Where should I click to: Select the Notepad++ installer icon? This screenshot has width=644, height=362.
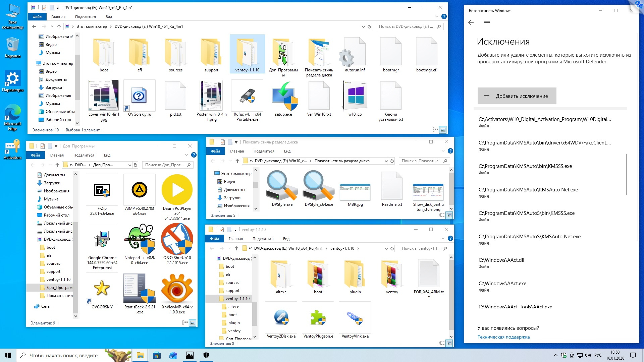click(x=139, y=239)
